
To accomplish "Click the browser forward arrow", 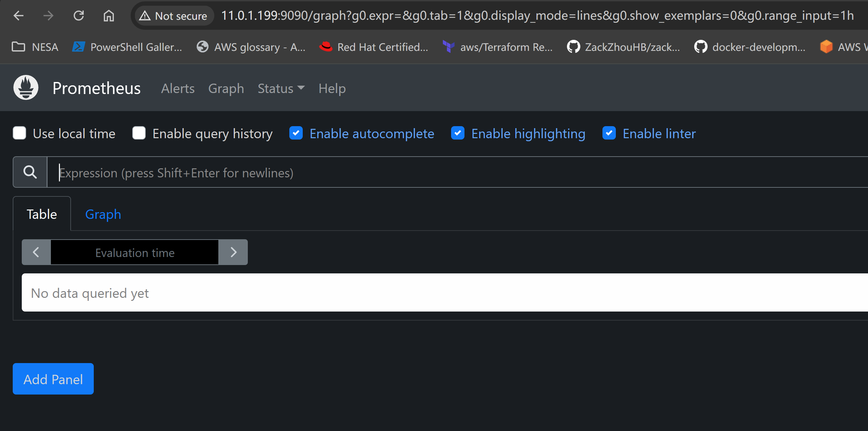I will [x=49, y=15].
